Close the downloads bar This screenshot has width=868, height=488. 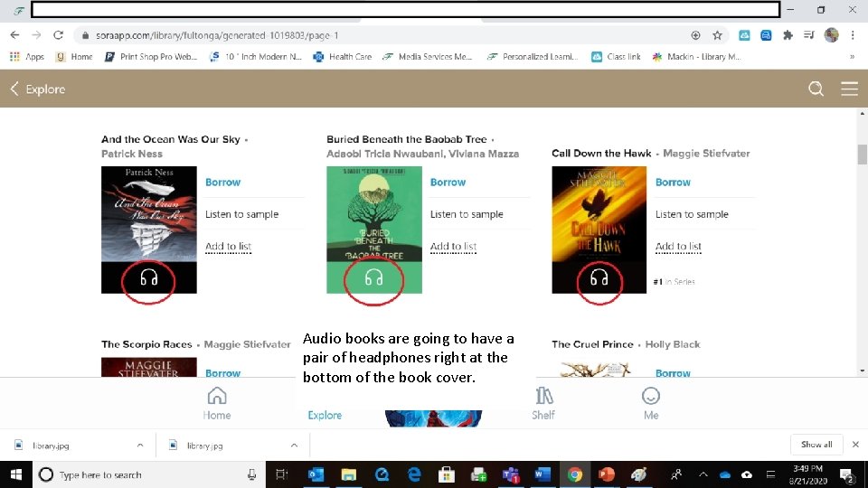tap(855, 445)
